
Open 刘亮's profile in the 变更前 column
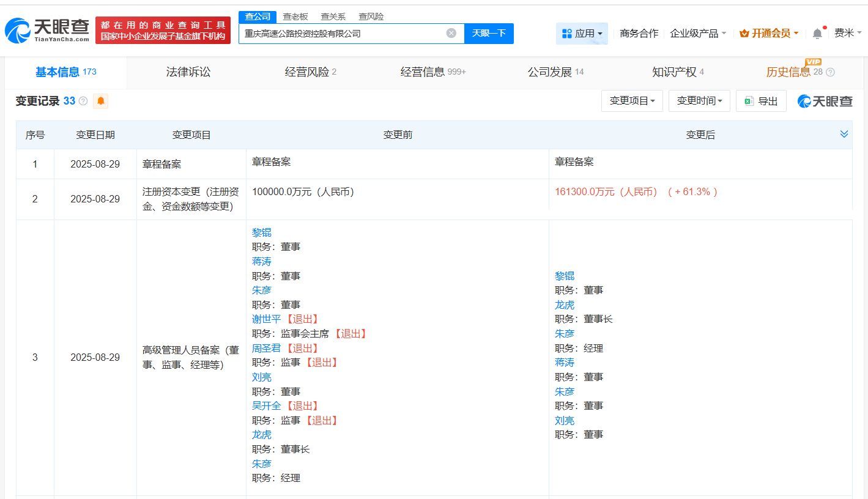(262, 377)
